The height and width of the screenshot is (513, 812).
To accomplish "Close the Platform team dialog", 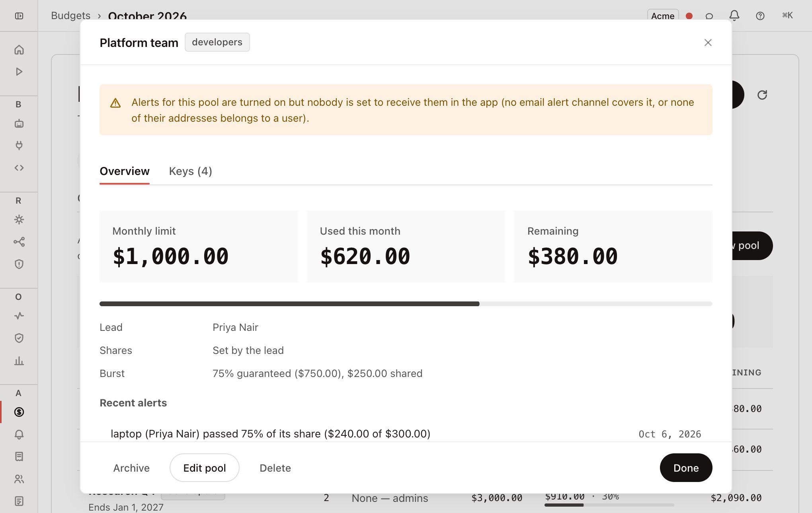I will pos(708,43).
